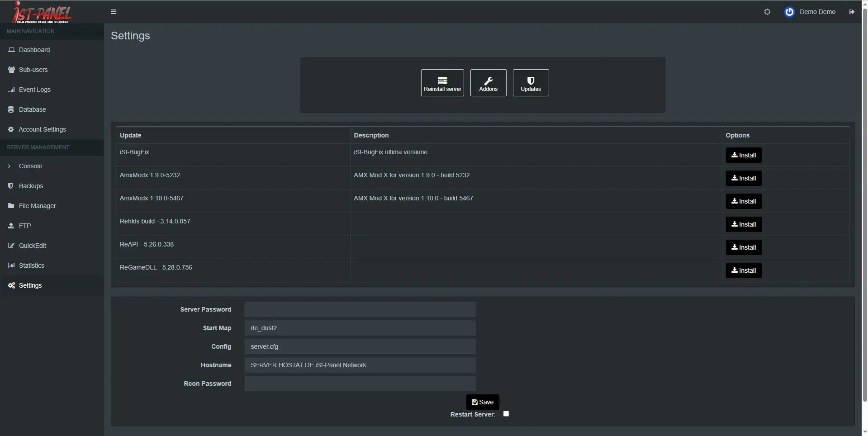The image size is (868, 436).
Task: Open the QuickEdit page
Action: (x=52, y=246)
